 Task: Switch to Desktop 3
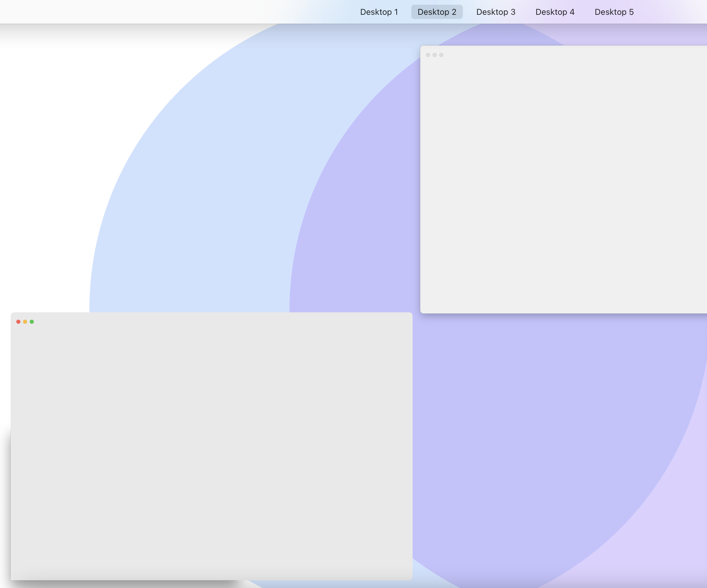point(496,12)
